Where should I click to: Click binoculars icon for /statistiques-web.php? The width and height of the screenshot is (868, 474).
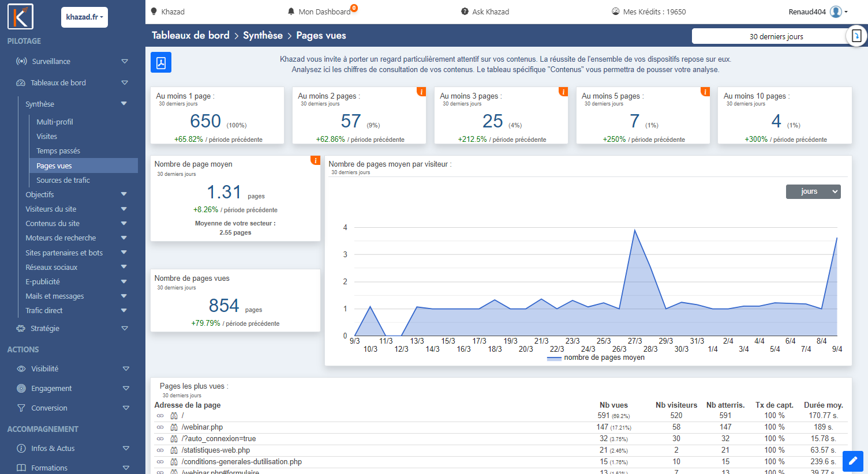(x=174, y=450)
